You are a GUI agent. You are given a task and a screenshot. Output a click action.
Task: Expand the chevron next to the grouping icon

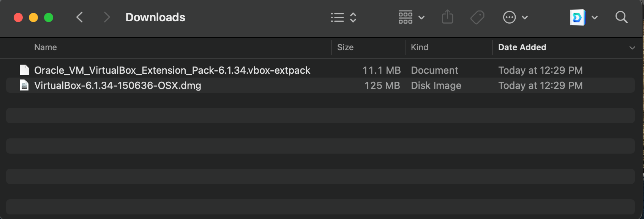pos(421,17)
